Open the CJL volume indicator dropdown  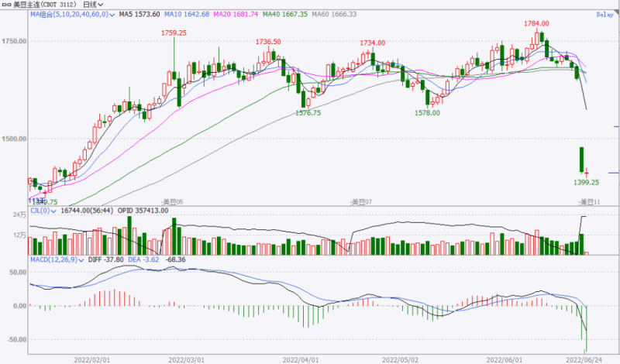click(52, 211)
